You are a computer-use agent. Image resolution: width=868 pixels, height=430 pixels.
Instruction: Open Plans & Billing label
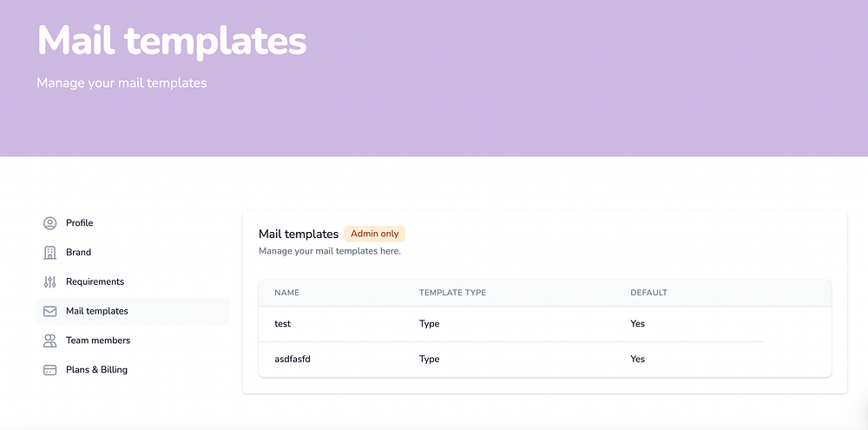[97, 370]
